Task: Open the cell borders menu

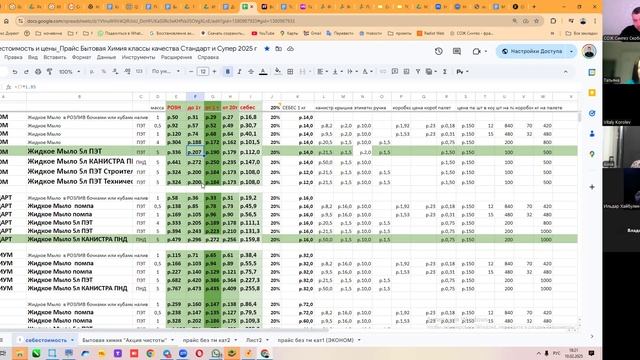Action: [x=290, y=72]
